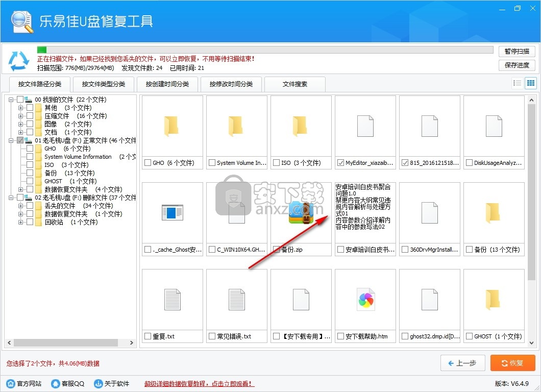This screenshot has height=392, width=541.
Task: Check the C_WIN10X64.GH file checkbox
Action: pyautogui.click(x=212, y=249)
